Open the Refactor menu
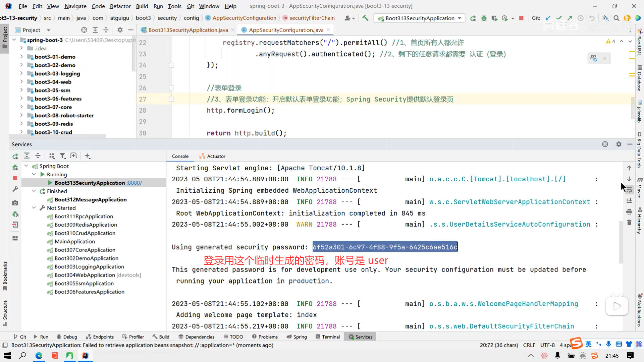This screenshot has width=644, height=362. 120,6
